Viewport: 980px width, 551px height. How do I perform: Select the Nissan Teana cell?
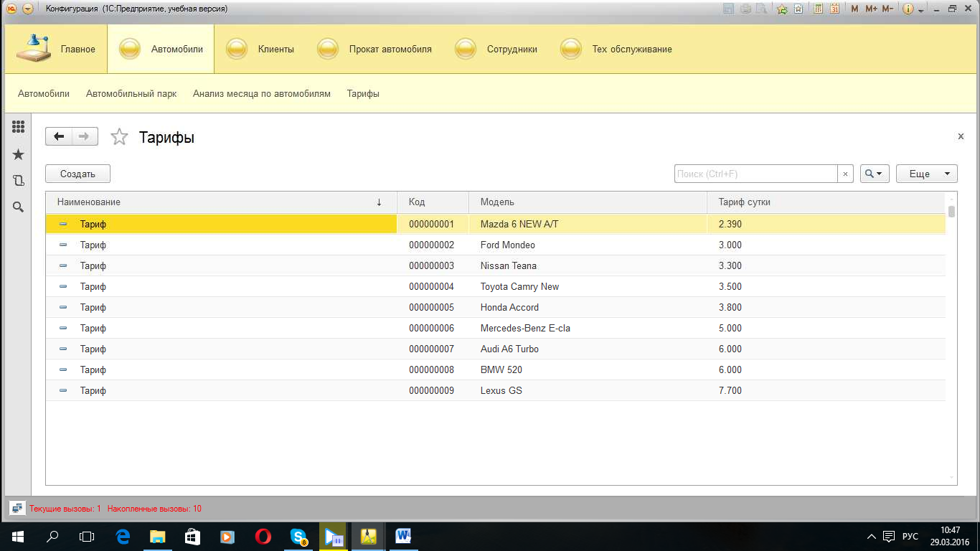click(x=588, y=265)
